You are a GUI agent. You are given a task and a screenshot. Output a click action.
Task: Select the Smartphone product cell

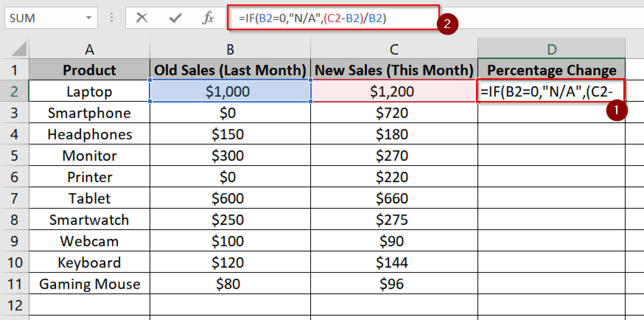pos(89,113)
